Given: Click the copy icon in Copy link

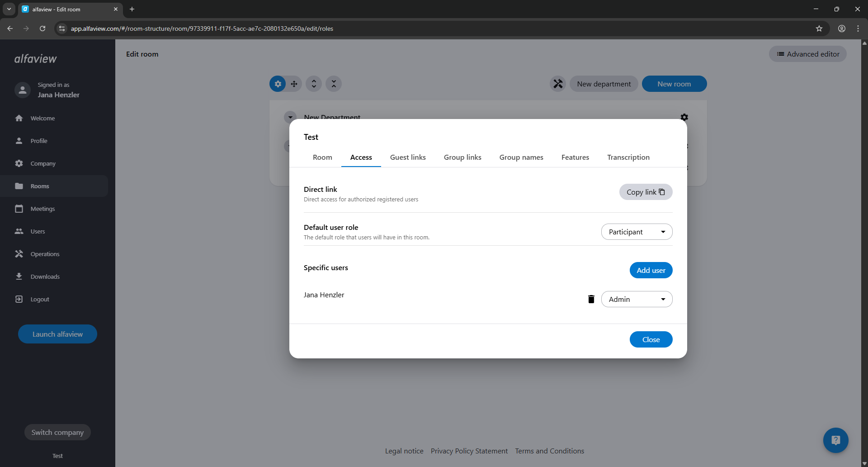Looking at the screenshot, I should 662,192.
